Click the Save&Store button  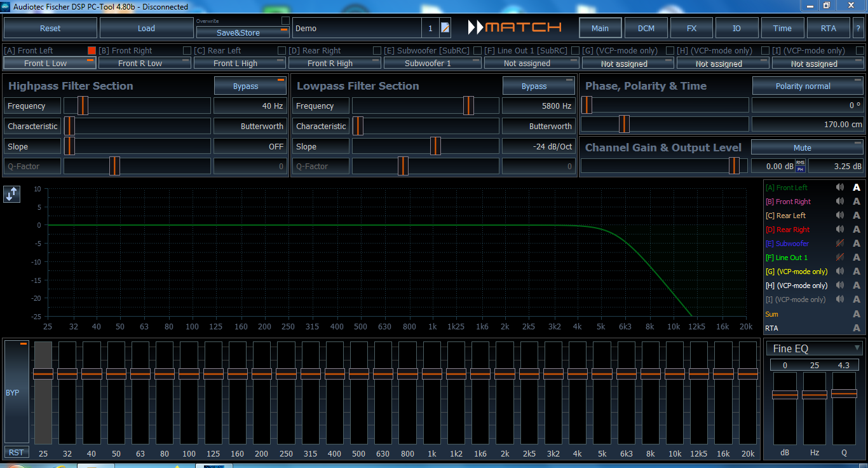pyautogui.click(x=242, y=32)
